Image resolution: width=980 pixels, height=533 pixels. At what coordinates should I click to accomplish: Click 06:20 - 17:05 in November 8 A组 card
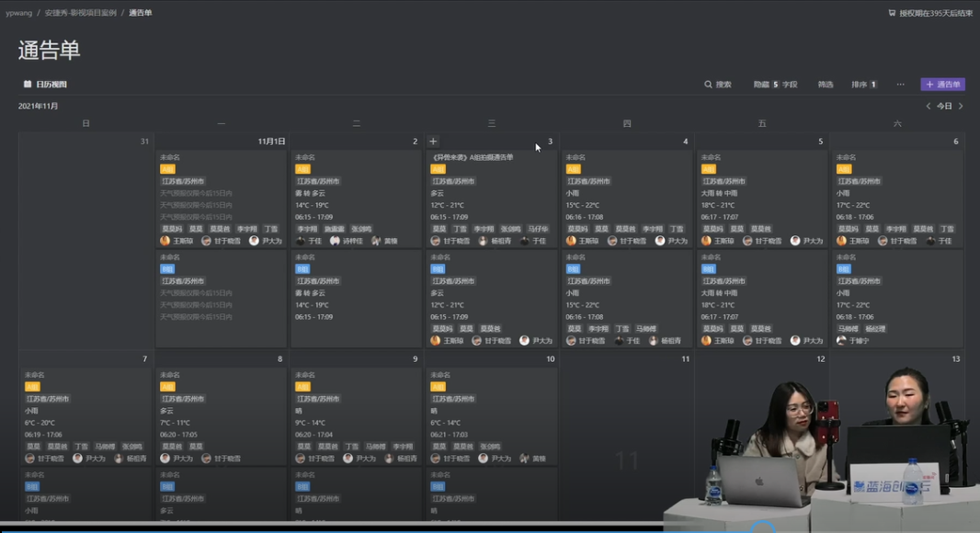(x=180, y=435)
